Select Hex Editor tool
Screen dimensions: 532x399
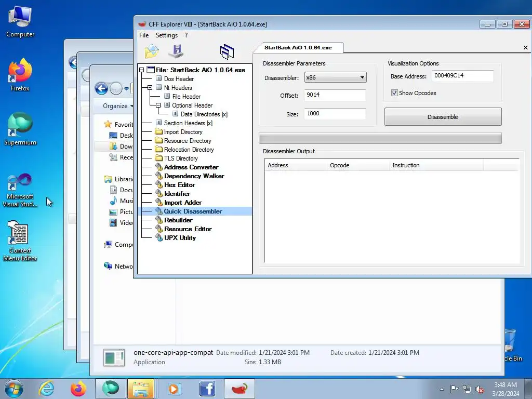pyautogui.click(x=179, y=184)
